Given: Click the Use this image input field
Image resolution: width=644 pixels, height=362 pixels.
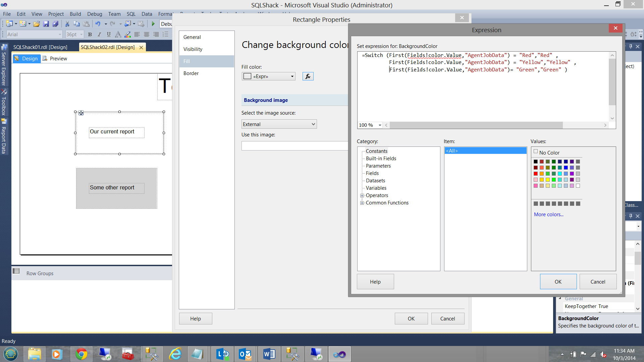Looking at the screenshot, I should tap(294, 146).
